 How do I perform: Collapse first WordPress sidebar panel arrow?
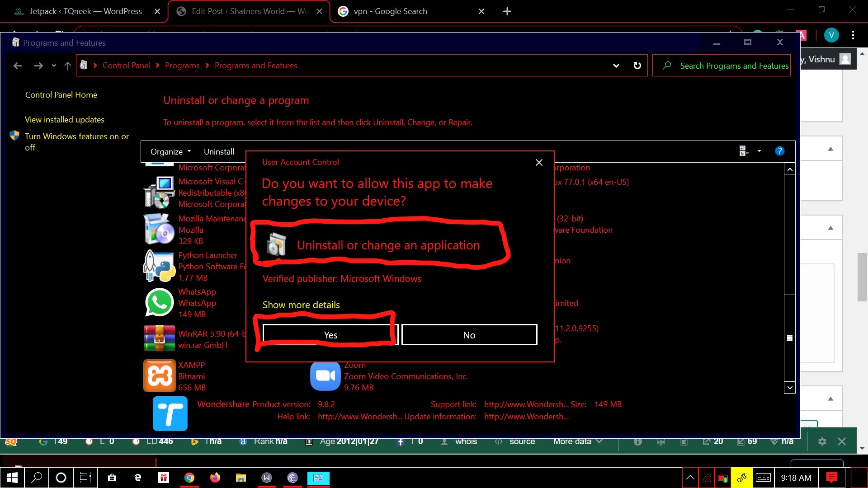[x=830, y=149]
